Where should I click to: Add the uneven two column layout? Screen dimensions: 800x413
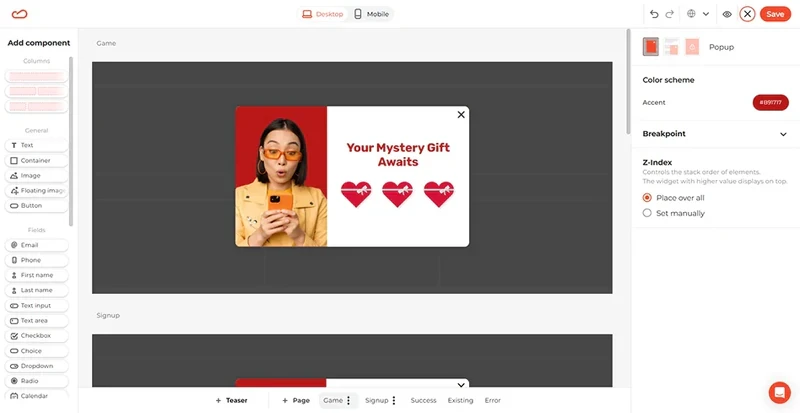coord(36,107)
